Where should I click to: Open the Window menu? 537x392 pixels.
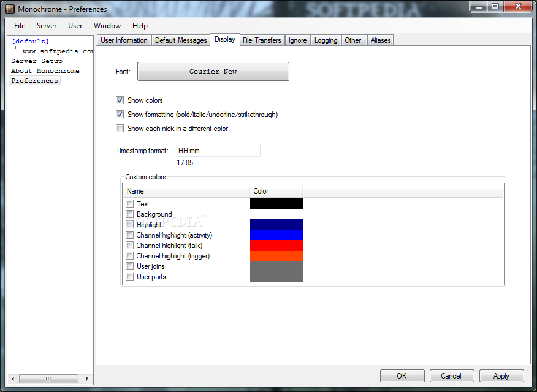pyautogui.click(x=107, y=26)
